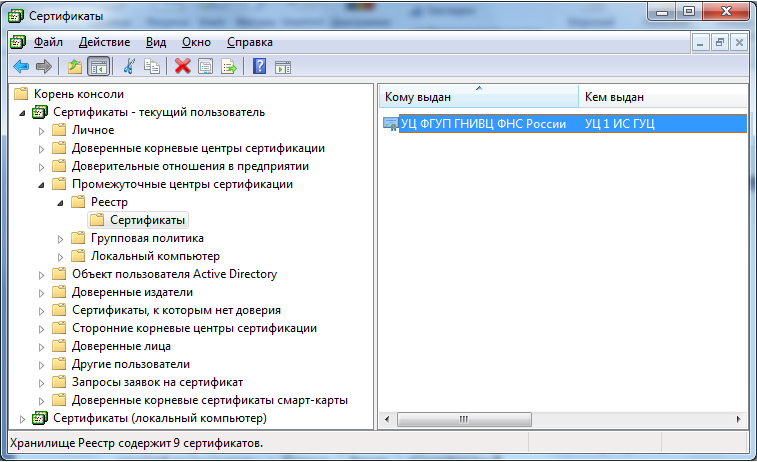Select the УЦ ФГУП ГНИВЦ ФНС России certificate
This screenshot has height=462, width=757.
[x=483, y=124]
